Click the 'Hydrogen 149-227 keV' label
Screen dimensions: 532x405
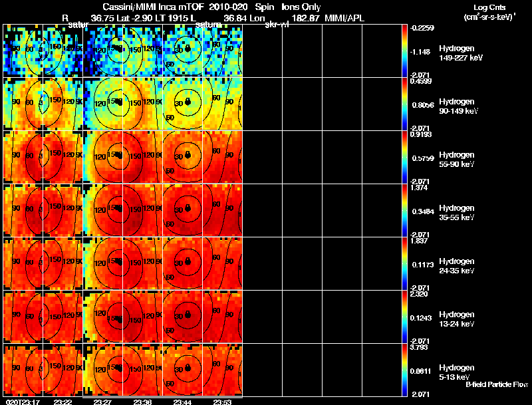(x=460, y=53)
